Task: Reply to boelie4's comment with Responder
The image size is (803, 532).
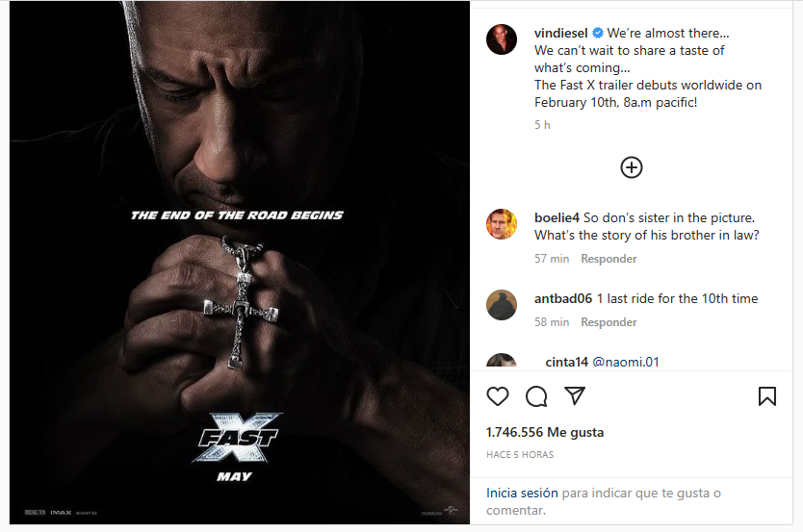Action: coord(609,259)
